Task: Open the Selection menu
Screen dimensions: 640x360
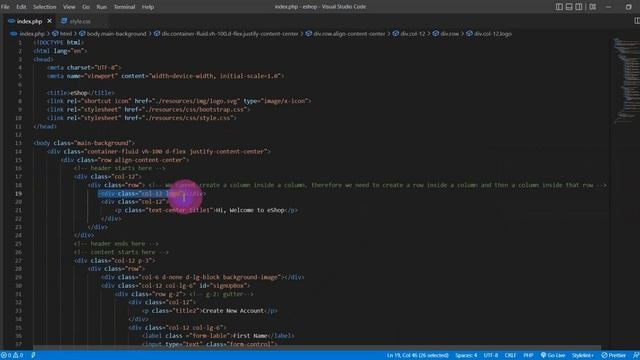Action: pos(44,7)
